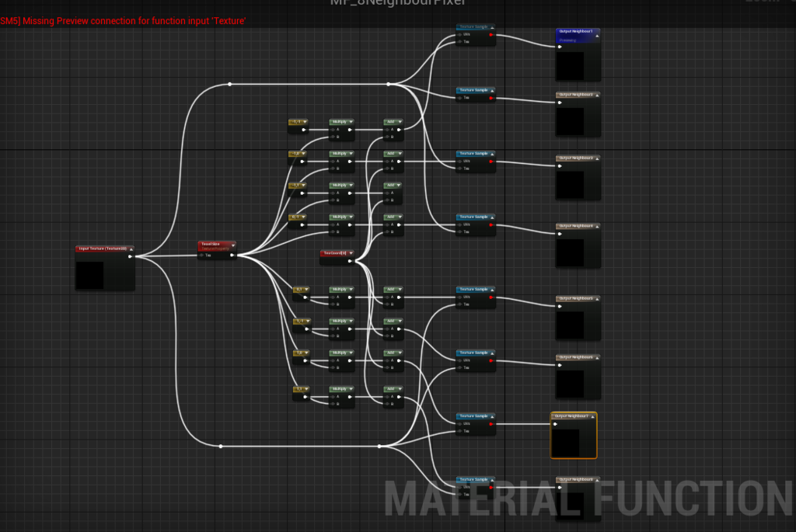Click the 1,-1 constant output pin
This screenshot has height=532, width=796.
point(306,329)
